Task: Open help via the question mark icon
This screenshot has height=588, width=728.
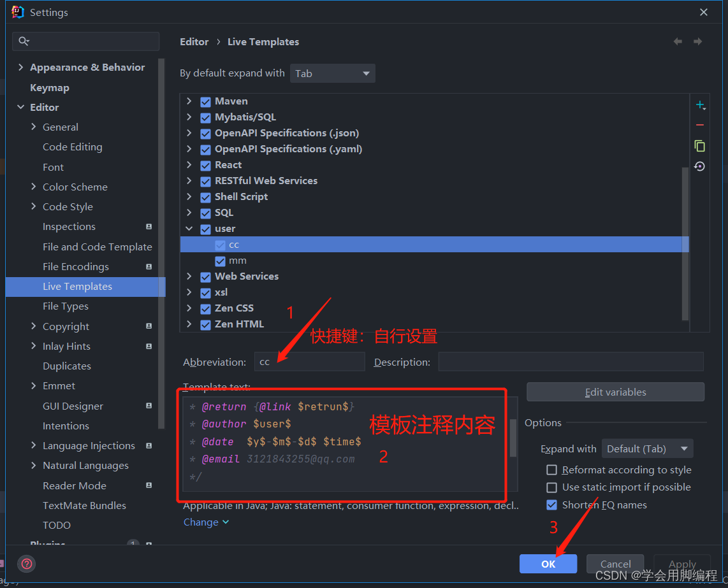Action: coord(27,564)
